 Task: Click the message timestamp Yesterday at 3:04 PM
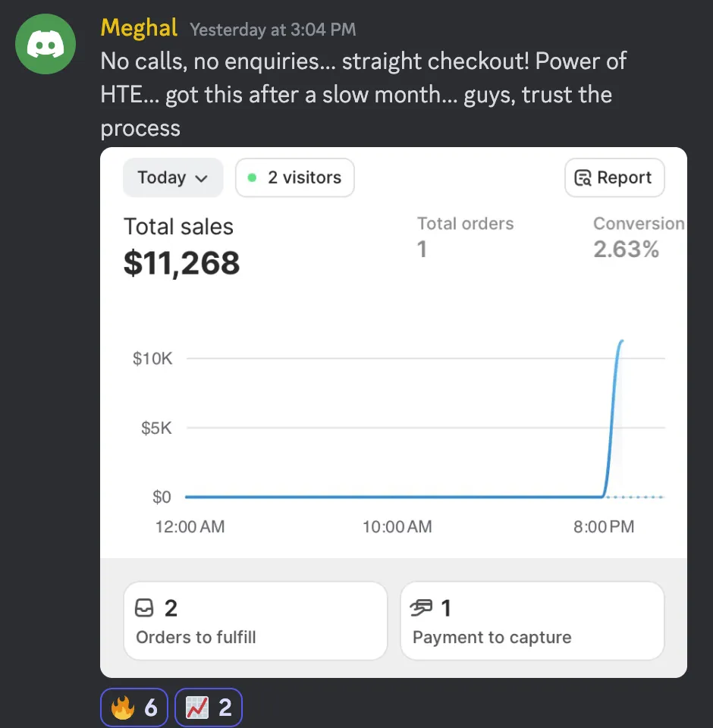tap(273, 30)
